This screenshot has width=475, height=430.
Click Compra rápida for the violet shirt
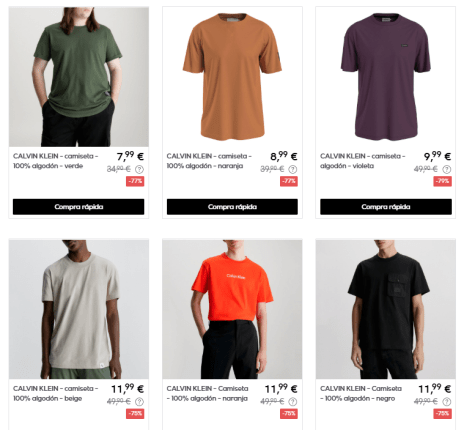pyautogui.click(x=386, y=207)
